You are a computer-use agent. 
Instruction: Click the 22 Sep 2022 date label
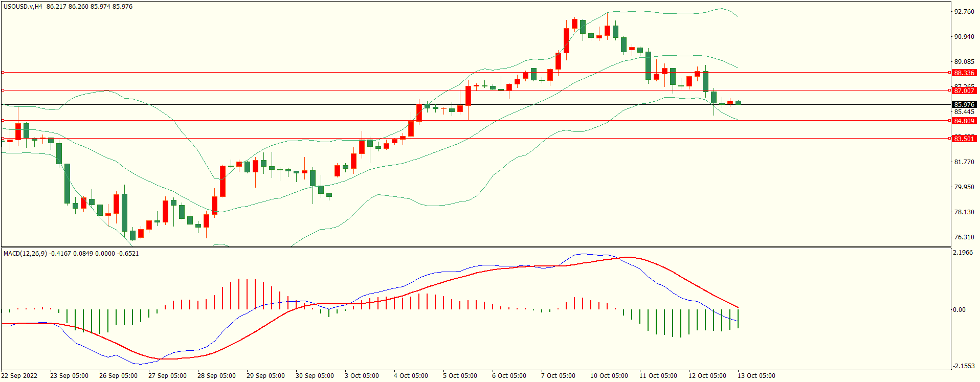point(19,375)
